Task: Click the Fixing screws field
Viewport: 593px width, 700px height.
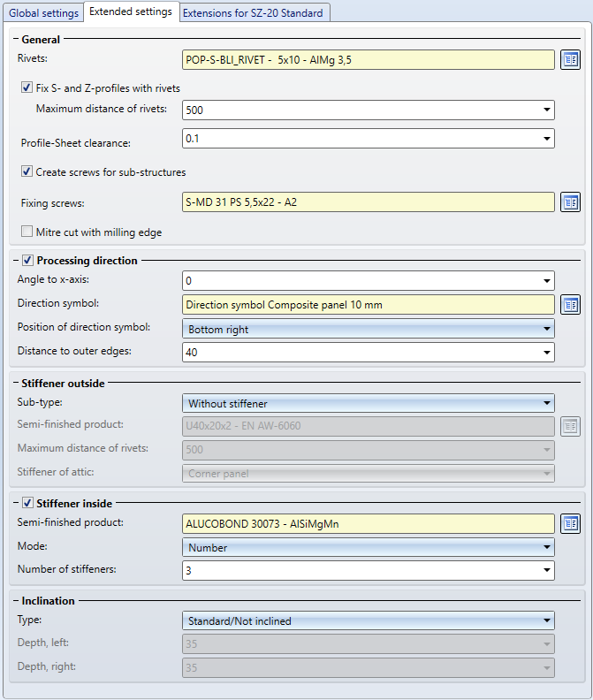Action: coord(369,202)
